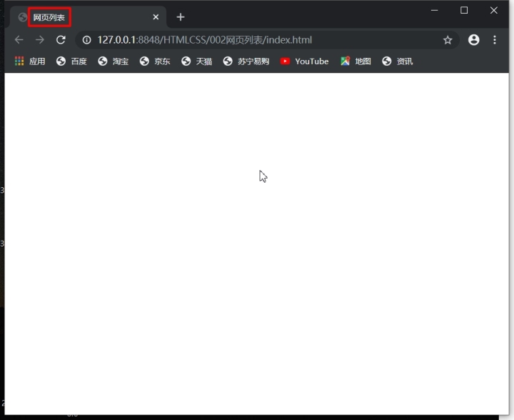Screen dimensions: 514x420
Task: Minimize the browser window
Action: (x=434, y=11)
